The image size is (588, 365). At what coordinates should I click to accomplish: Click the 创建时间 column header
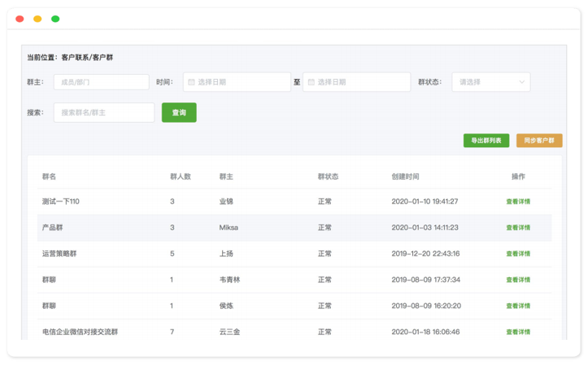tap(406, 176)
